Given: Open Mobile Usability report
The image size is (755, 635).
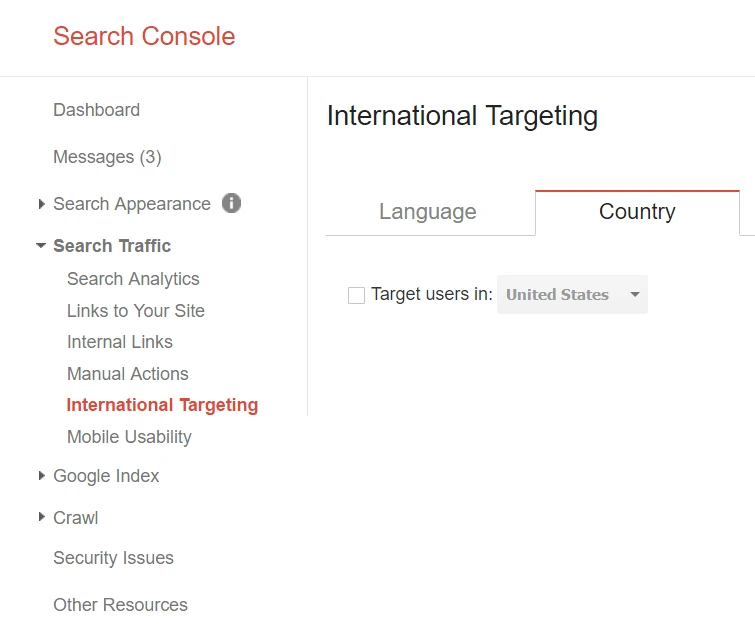Looking at the screenshot, I should tap(130, 437).
